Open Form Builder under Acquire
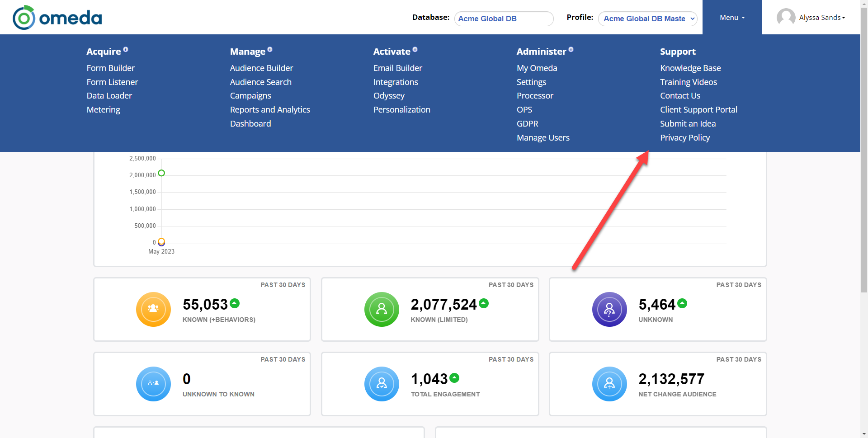 click(110, 68)
